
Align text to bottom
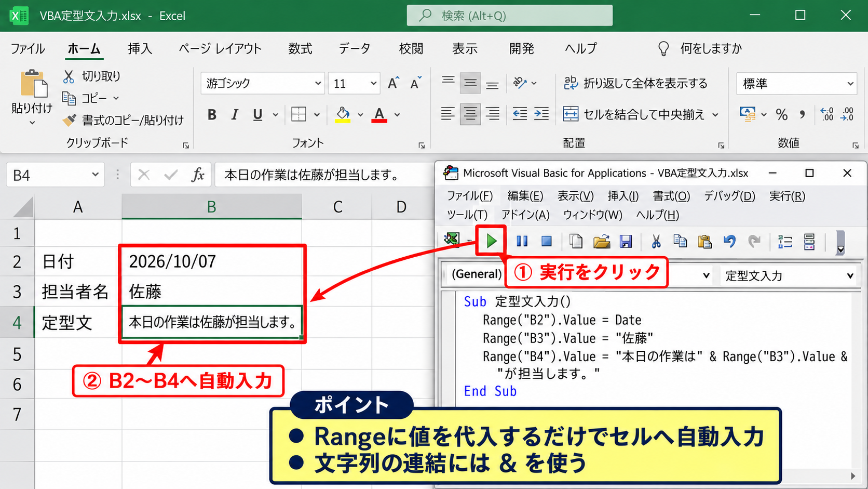point(492,84)
